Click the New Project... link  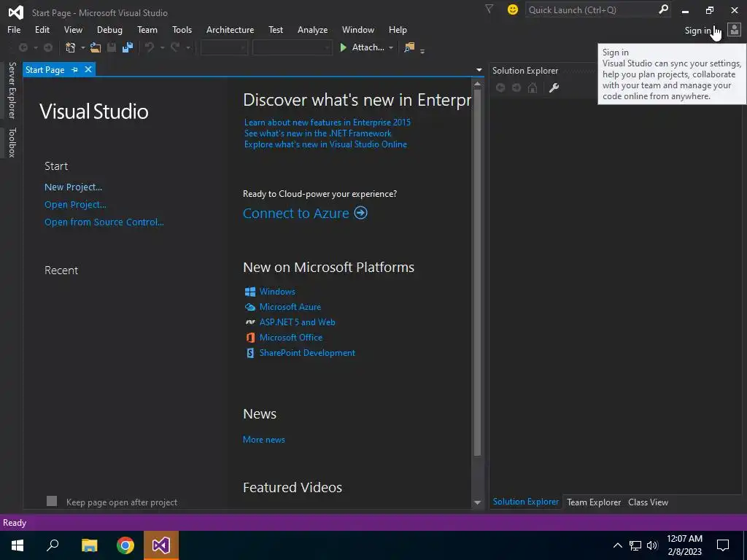pos(73,187)
